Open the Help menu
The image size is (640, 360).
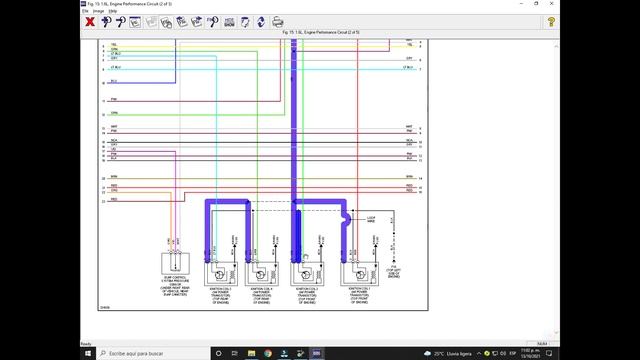pyautogui.click(x=113, y=11)
